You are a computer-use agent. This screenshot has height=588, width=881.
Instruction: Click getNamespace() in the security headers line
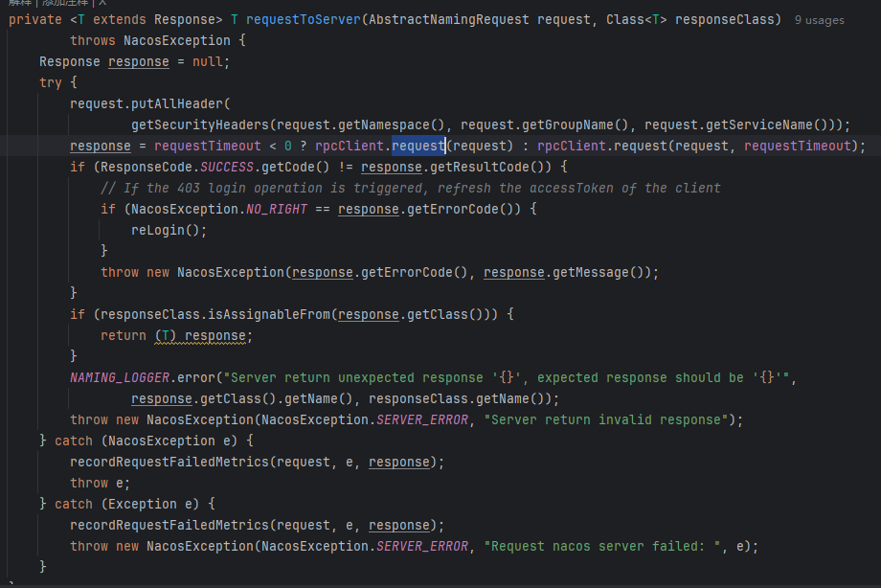pyautogui.click(x=392, y=124)
